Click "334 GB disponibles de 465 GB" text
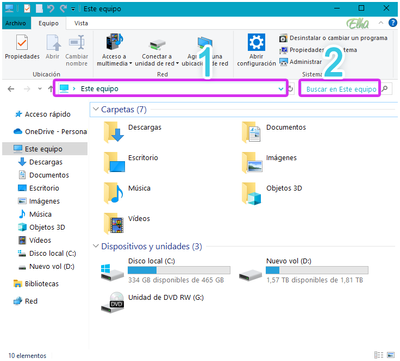 point(176,280)
